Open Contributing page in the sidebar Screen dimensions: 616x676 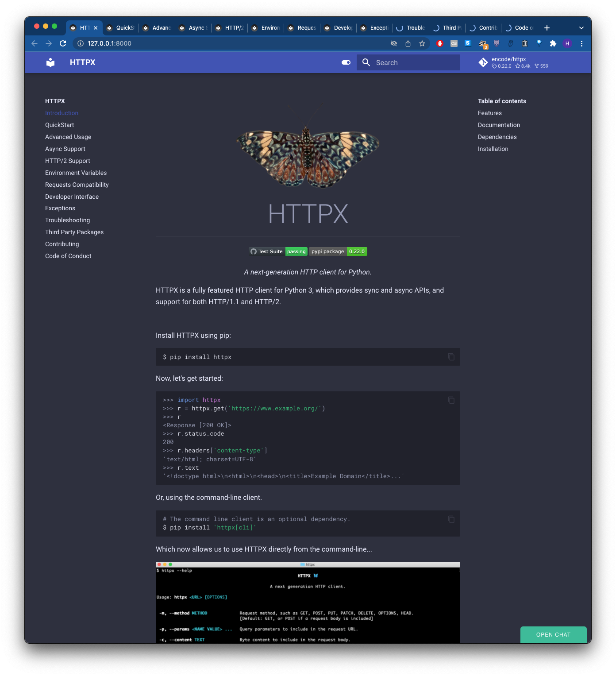[62, 244]
